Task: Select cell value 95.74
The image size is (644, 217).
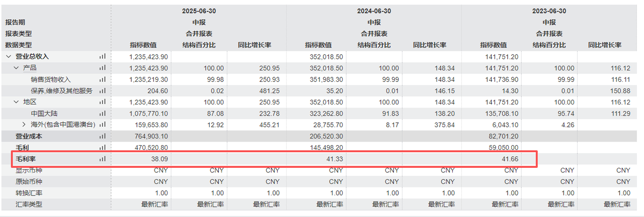Action: [x=565, y=114]
